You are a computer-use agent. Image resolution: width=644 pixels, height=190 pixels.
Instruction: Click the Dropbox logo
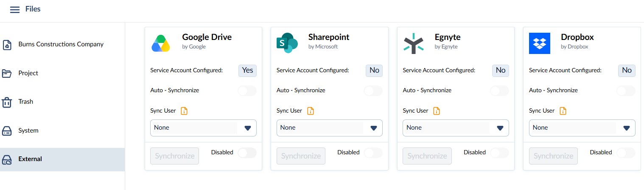click(x=540, y=43)
